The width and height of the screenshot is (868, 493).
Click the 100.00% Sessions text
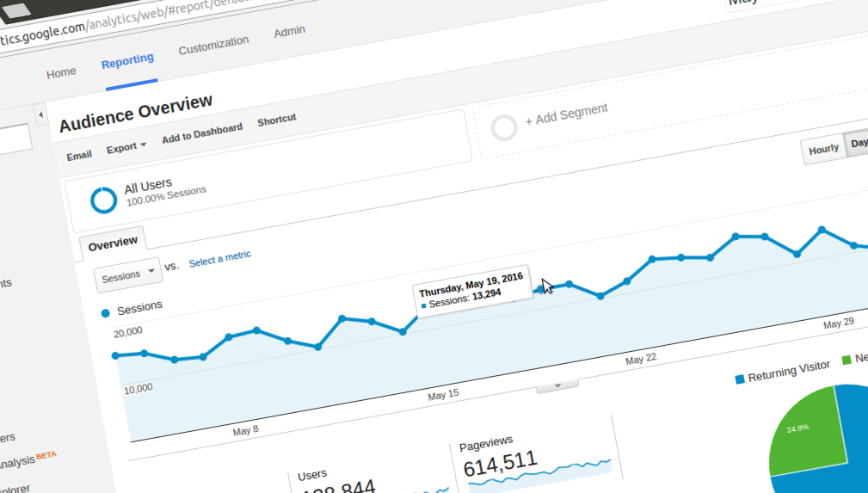tap(166, 196)
